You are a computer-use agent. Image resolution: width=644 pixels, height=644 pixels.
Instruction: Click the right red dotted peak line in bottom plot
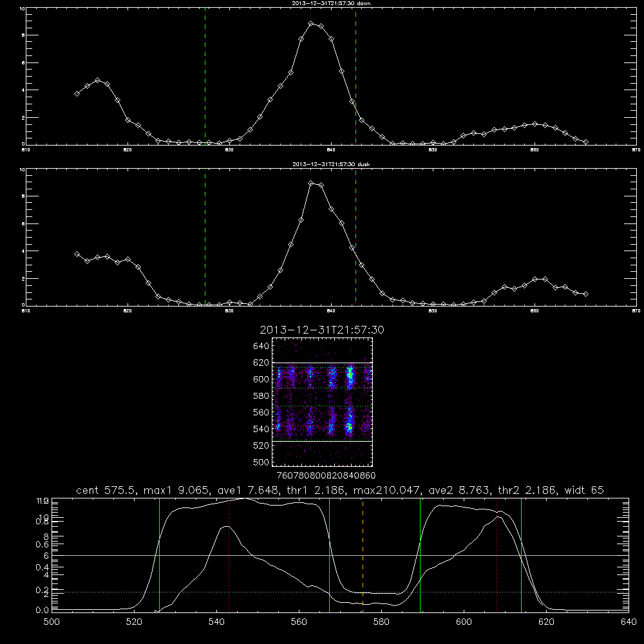click(x=497, y=555)
